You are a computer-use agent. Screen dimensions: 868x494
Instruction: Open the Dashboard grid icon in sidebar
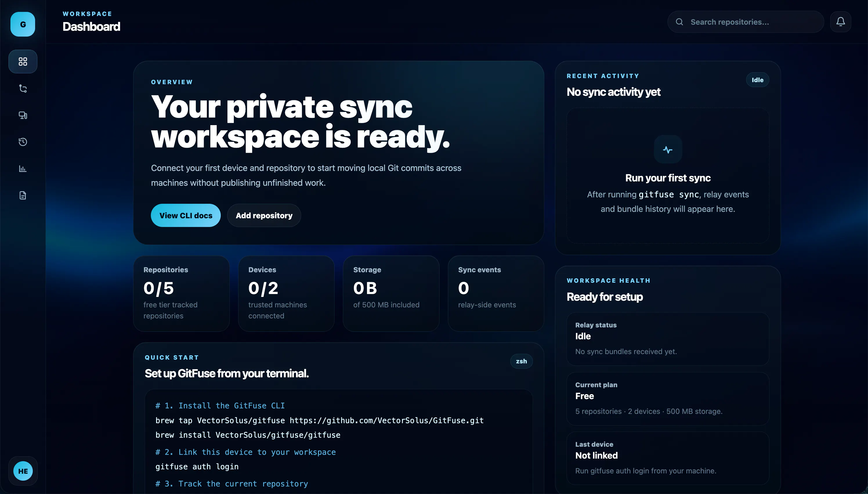pyautogui.click(x=23, y=62)
